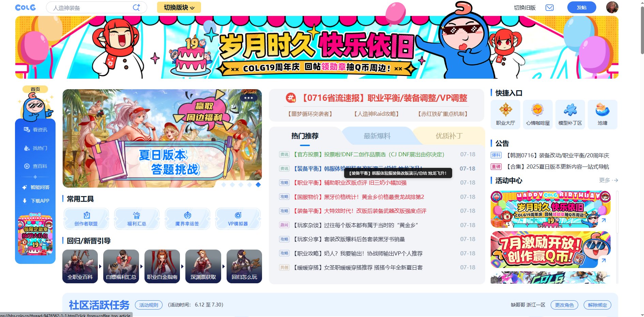Open 【官方投票】投票啦 post
Screen dimensions: 644x317
point(368,154)
